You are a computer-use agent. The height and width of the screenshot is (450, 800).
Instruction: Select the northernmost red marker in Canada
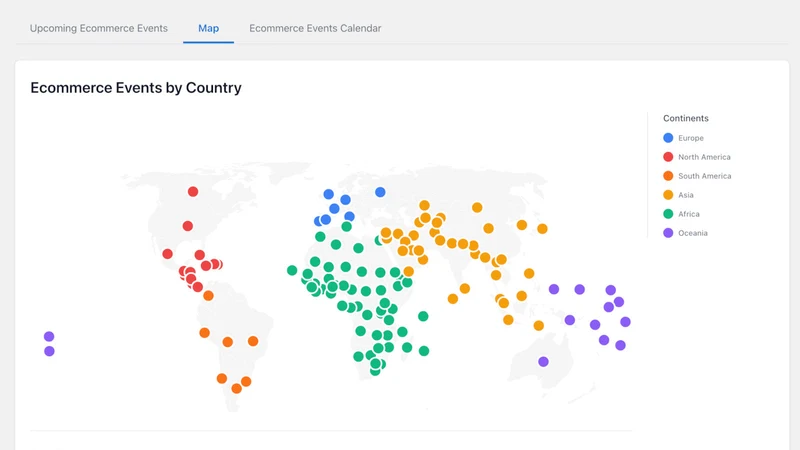193,192
